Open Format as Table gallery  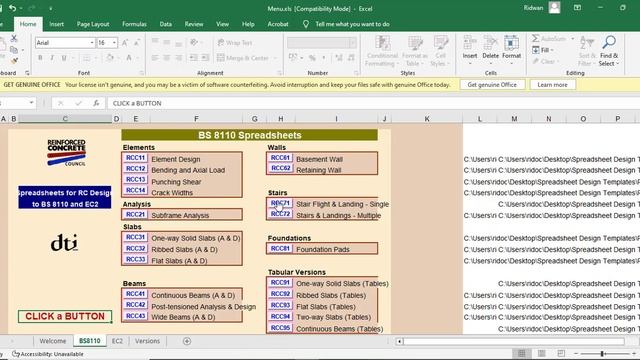tap(415, 51)
